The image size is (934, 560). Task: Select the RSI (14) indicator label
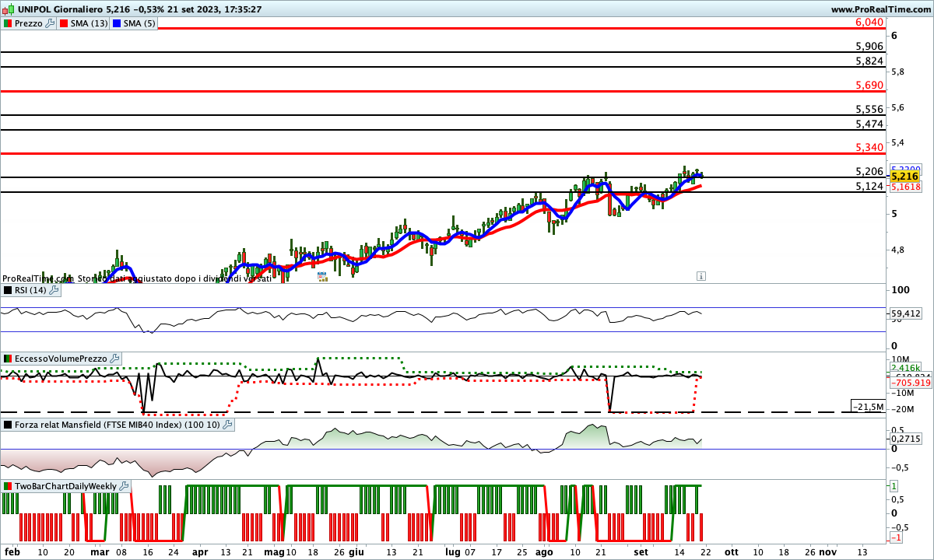pyautogui.click(x=30, y=290)
